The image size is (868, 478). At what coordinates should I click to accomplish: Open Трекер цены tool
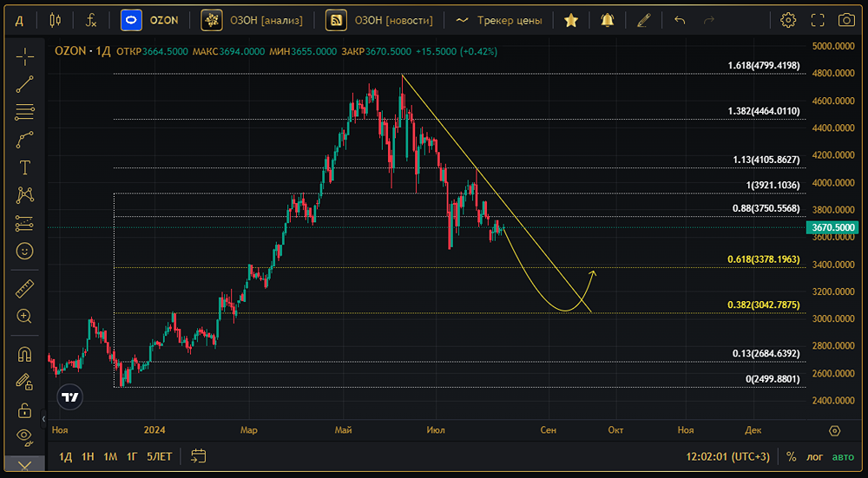tap(499, 21)
